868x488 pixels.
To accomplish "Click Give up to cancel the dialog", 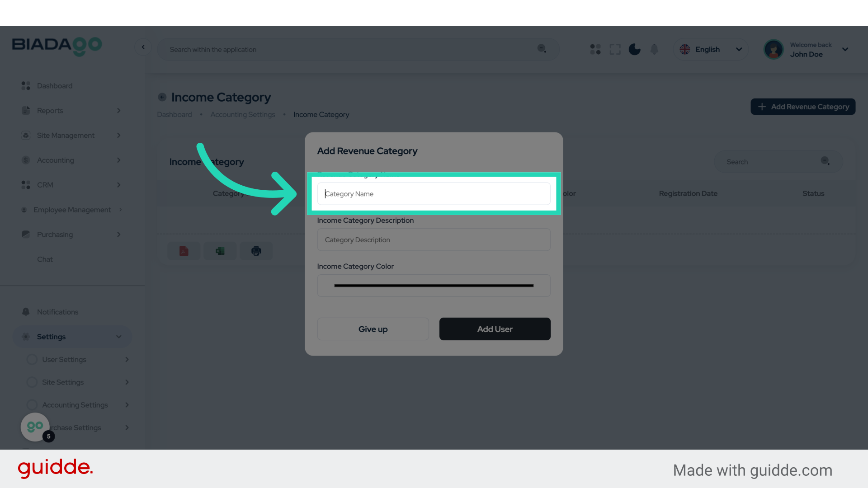I will (x=373, y=329).
